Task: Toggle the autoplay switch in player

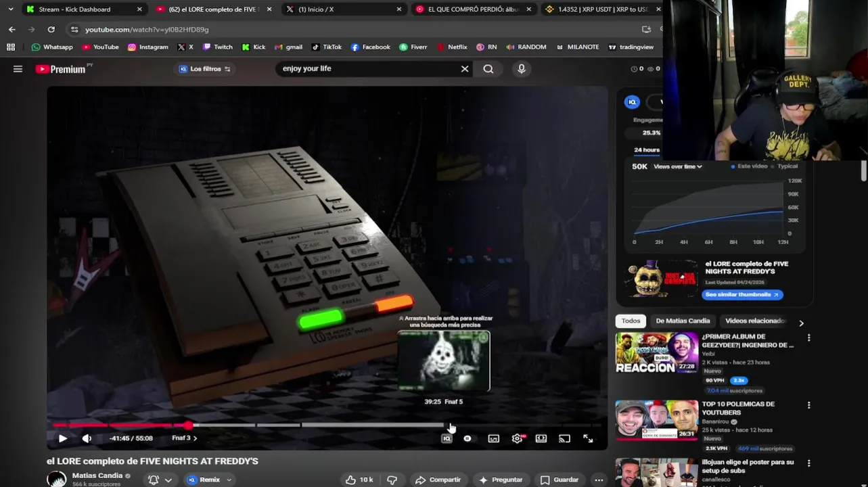Action: (467, 438)
